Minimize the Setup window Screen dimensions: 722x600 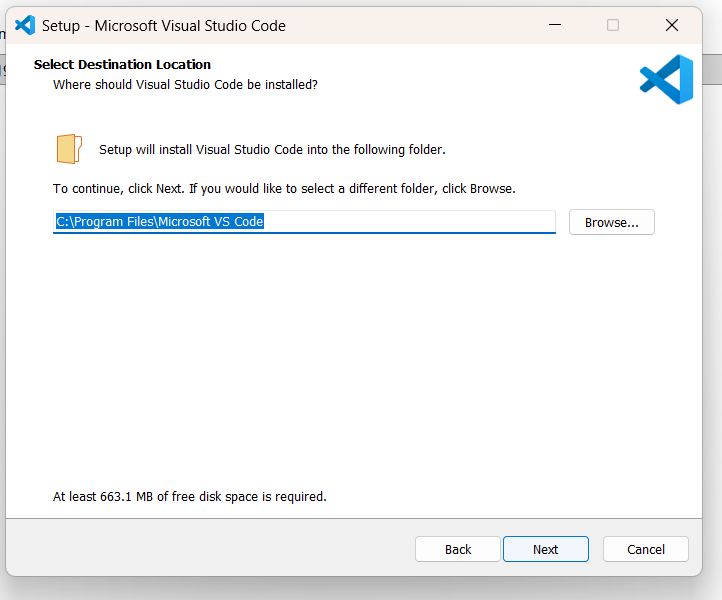[555, 25]
